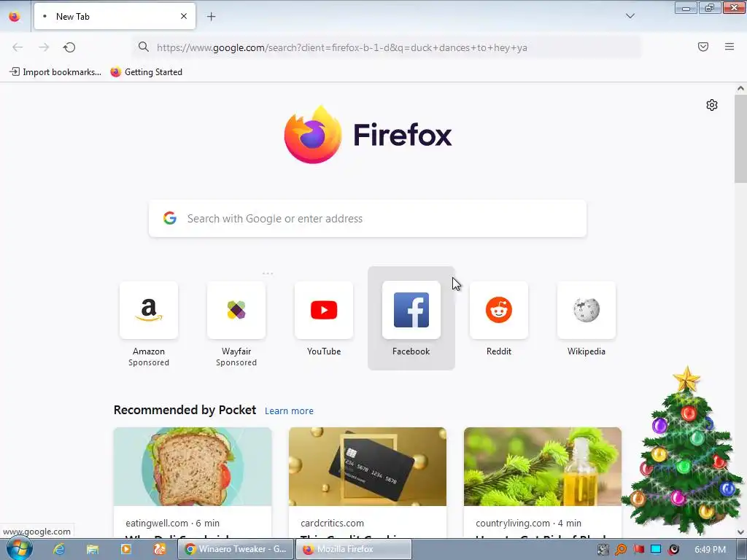
Task: Go forward with the forward arrow
Action: 44,47
